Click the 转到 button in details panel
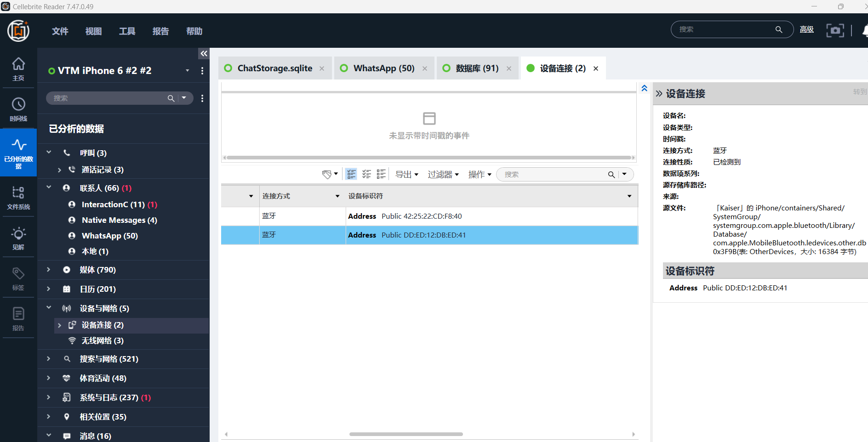 pyautogui.click(x=860, y=92)
